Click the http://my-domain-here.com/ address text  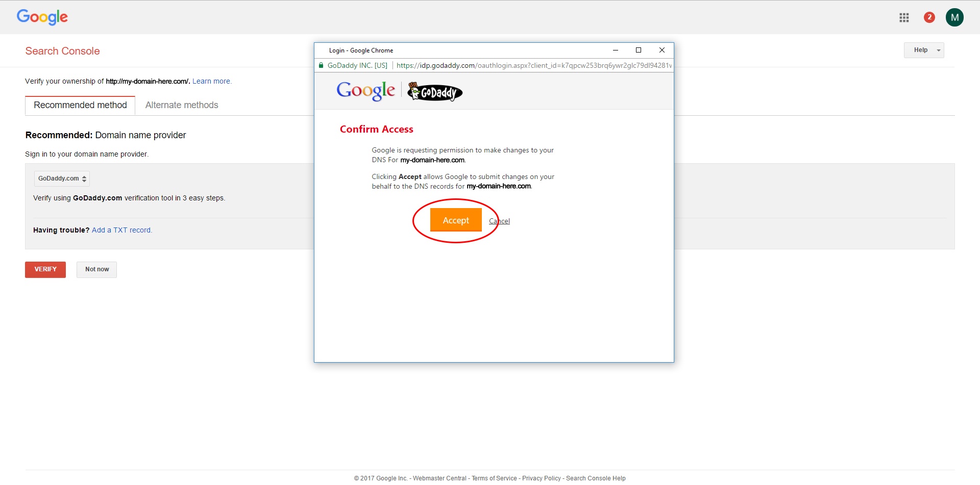(148, 81)
